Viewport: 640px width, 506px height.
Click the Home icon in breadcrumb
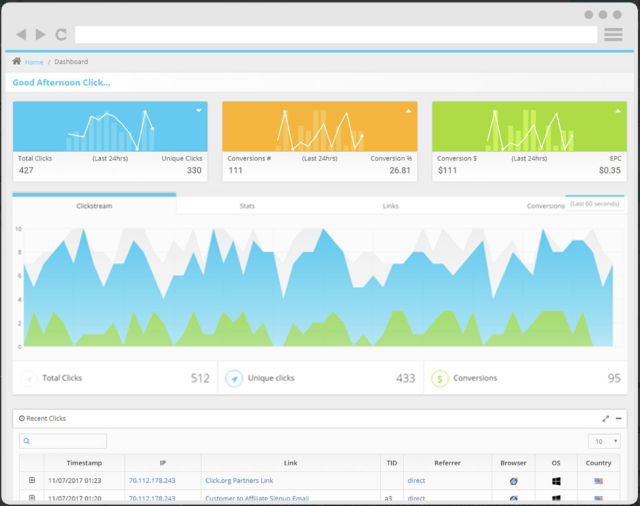[x=17, y=62]
